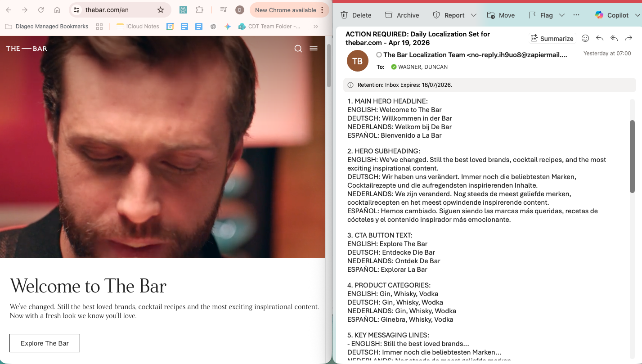The height and width of the screenshot is (364, 642).
Task: Reload thebar.com page in Chrome
Action: pos(41,10)
